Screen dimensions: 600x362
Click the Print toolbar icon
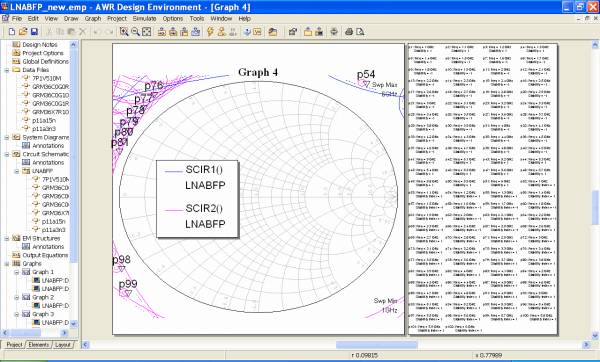pos(349,32)
